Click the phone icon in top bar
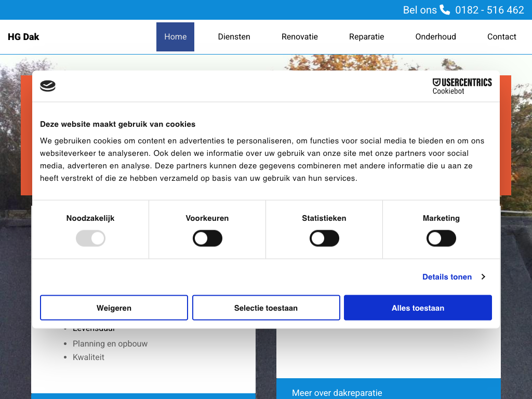 445,10
